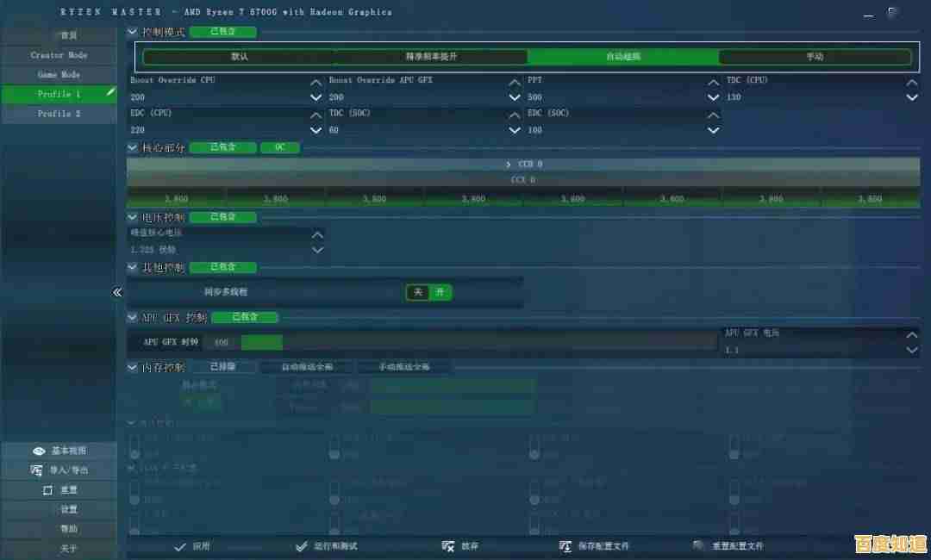Decrease the PPT value with down arrow
931x560 pixels.
[713, 97]
